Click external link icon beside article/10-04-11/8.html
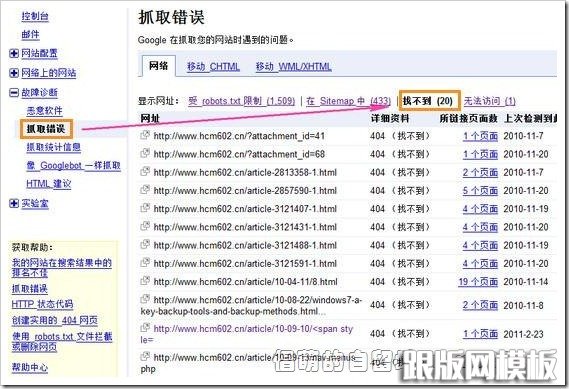 coord(145,281)
